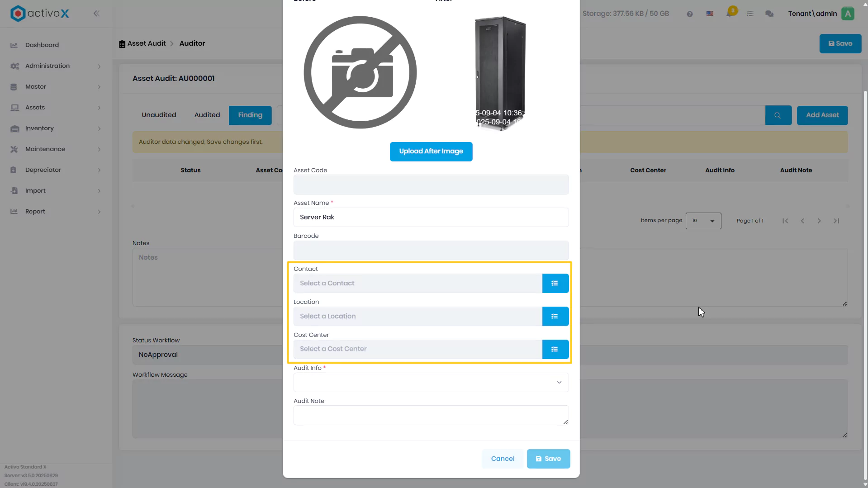
Task: Click the Add Asset button
Action: coord(822,115)
